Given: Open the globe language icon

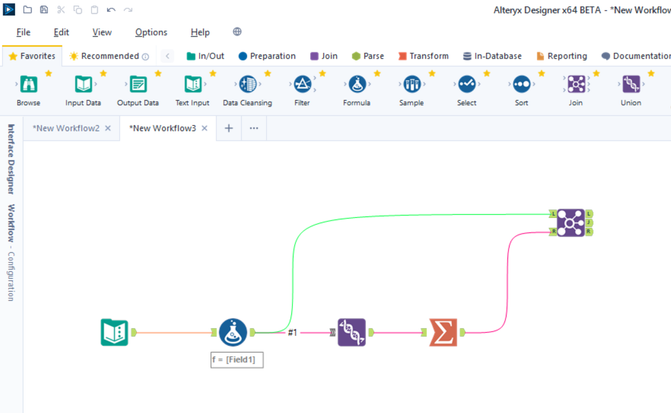Looking at the screenshot, I should tap(237, 32).
